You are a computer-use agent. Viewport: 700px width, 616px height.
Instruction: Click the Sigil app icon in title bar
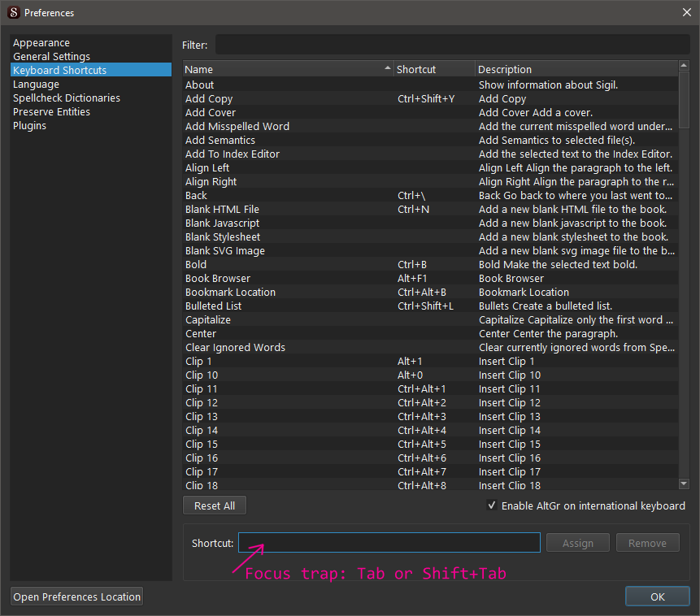click(x=14, y=12)
